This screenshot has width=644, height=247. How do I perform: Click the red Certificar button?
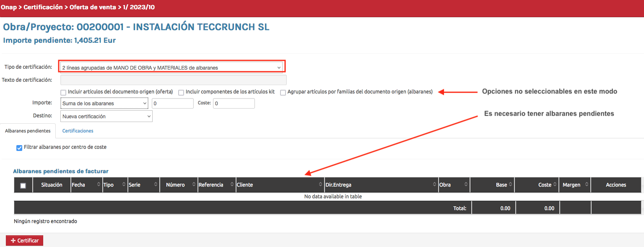coord(24,241)
